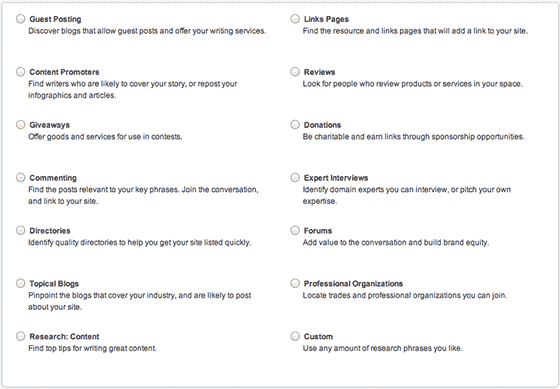Choose the Links Pages option
The image size is (560, 389).
(295, 19)
